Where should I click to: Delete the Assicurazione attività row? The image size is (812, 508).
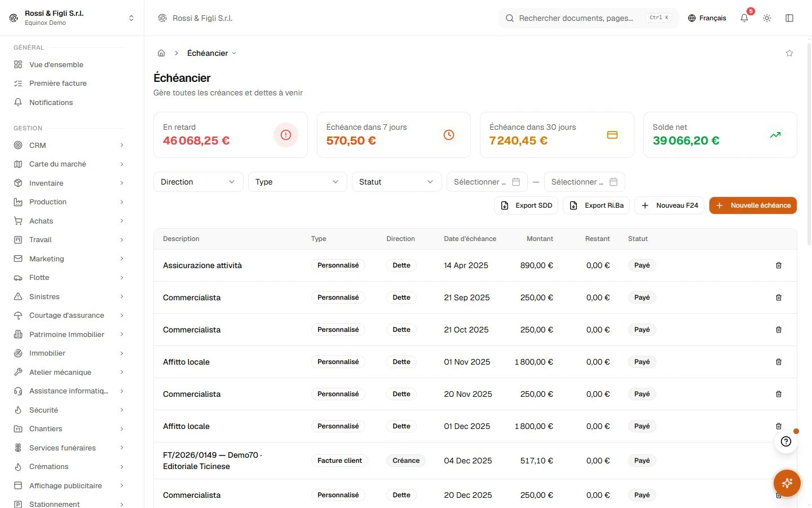(x=779, y=265)
